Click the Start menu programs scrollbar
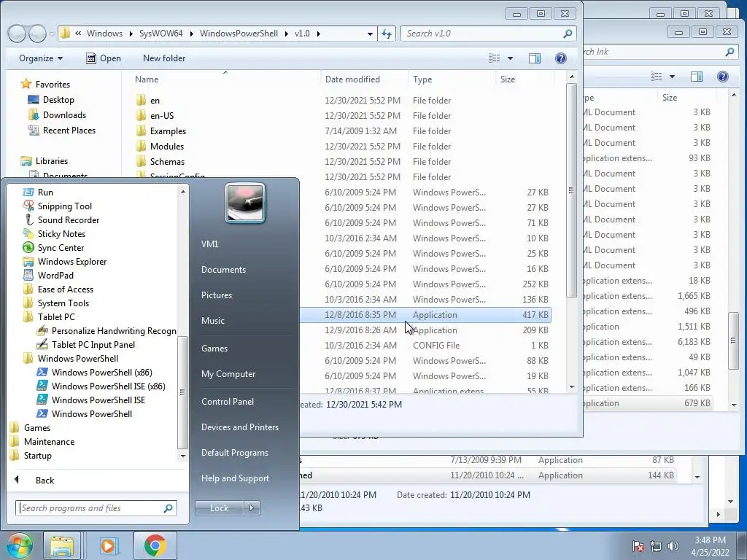747x560 pixels. [182, 392]
